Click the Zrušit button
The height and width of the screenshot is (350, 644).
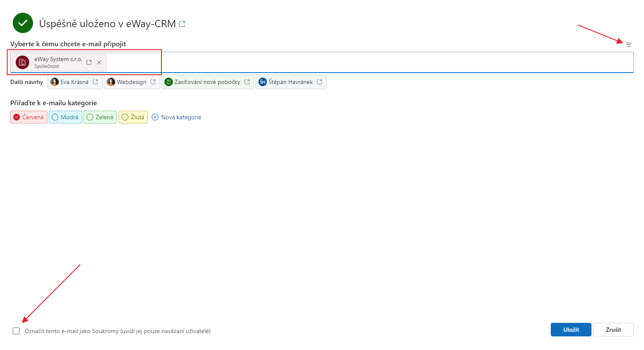[x=613, y=330]
